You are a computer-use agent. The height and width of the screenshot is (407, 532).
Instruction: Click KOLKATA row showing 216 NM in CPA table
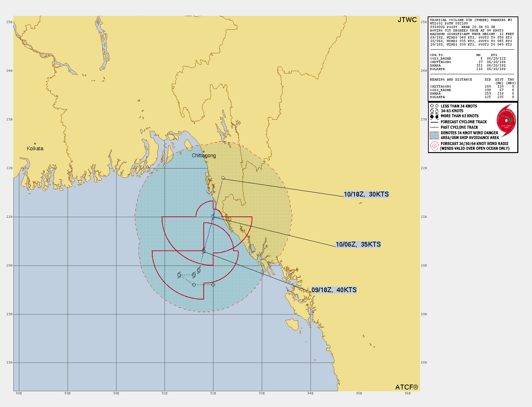click(x=468, y=69)
